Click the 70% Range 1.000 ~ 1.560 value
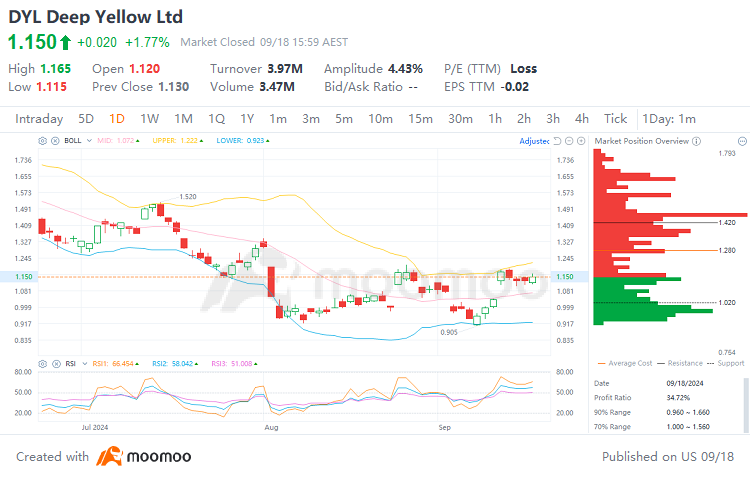 (x=688, y=427)
